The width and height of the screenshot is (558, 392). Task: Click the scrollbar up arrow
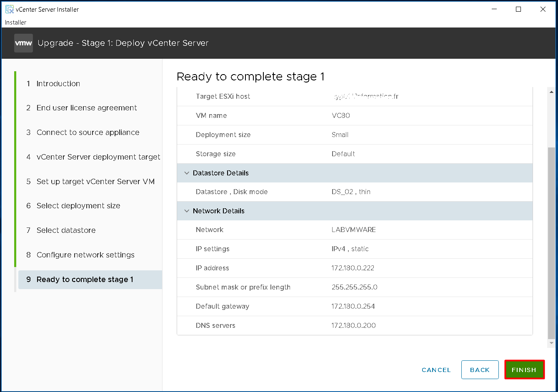pos(552,92)
